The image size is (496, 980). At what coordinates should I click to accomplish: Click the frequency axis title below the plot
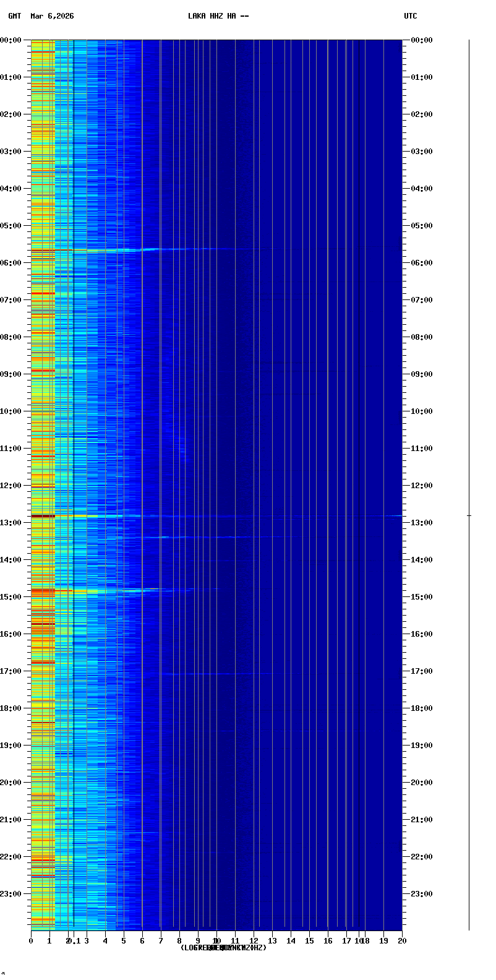pyautogui.click(x=223, y=948)
